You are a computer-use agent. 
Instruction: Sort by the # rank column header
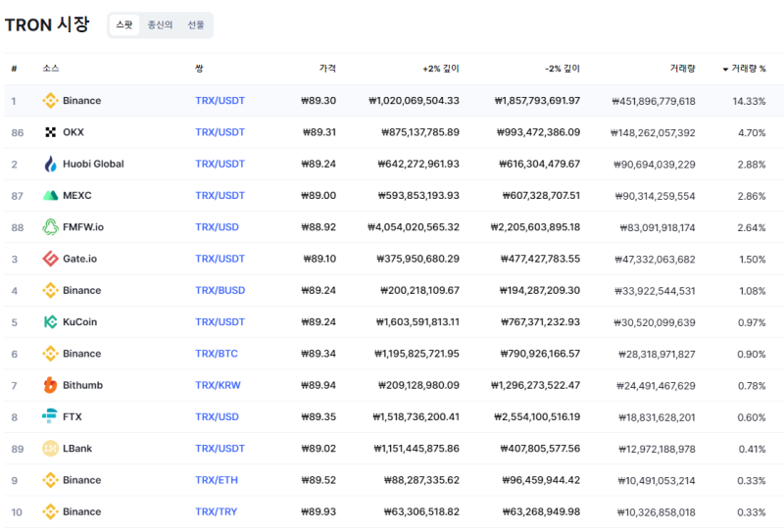click(14, 69)
